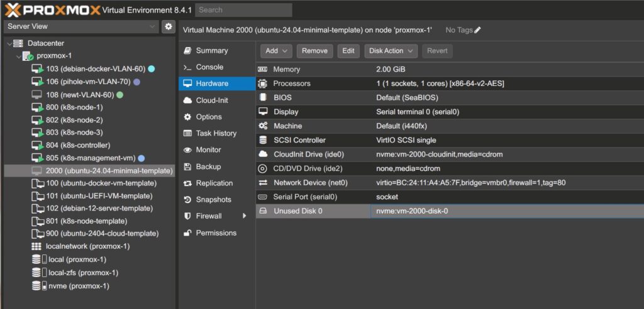
Task: Click the localnetwork grid icon
Action: [x=36, y=246]
